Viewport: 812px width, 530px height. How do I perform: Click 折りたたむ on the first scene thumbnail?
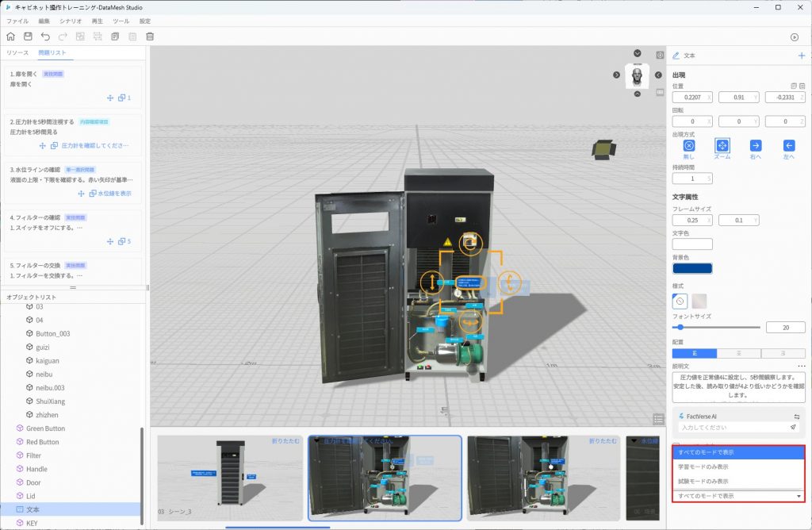coord(286,441)
